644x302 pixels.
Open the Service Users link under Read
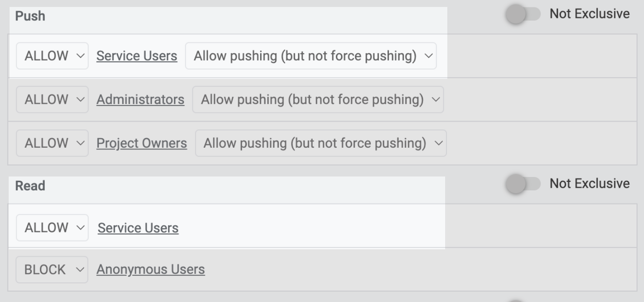pyautogui.click(x=138, y=227)
